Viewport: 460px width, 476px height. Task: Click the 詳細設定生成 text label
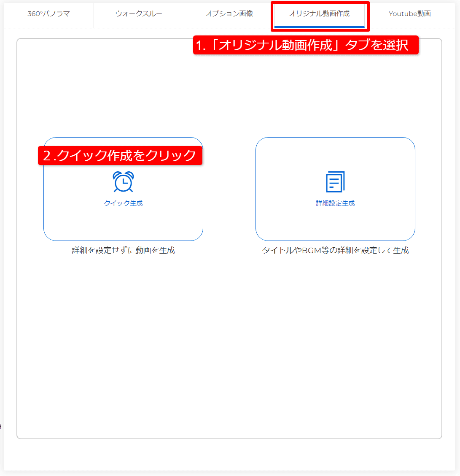pyautogui.click(x=335, y=203)
